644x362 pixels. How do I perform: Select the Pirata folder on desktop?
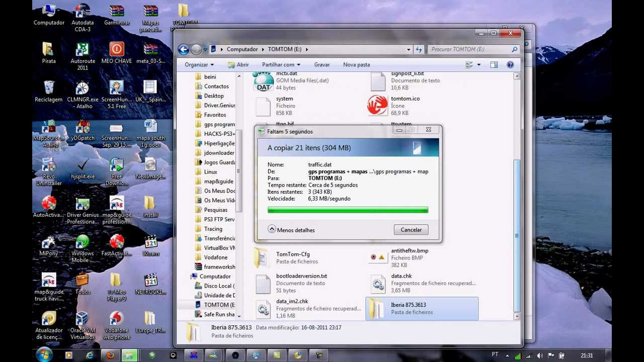coord(49,53)
